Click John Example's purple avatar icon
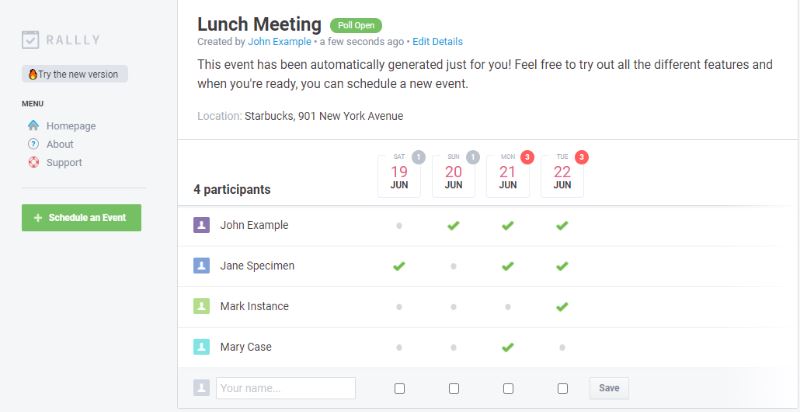The image size is (800, 412). tap(201, 225)
